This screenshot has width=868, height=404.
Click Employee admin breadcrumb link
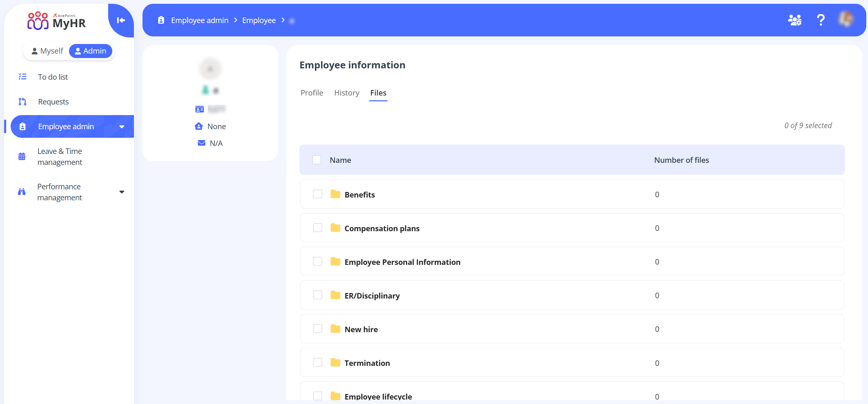click(199, 20)
